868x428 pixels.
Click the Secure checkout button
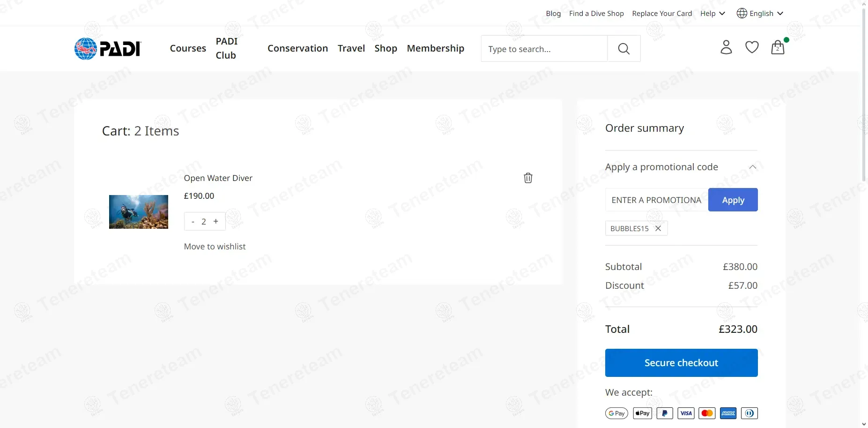click(x=681, y=363)
